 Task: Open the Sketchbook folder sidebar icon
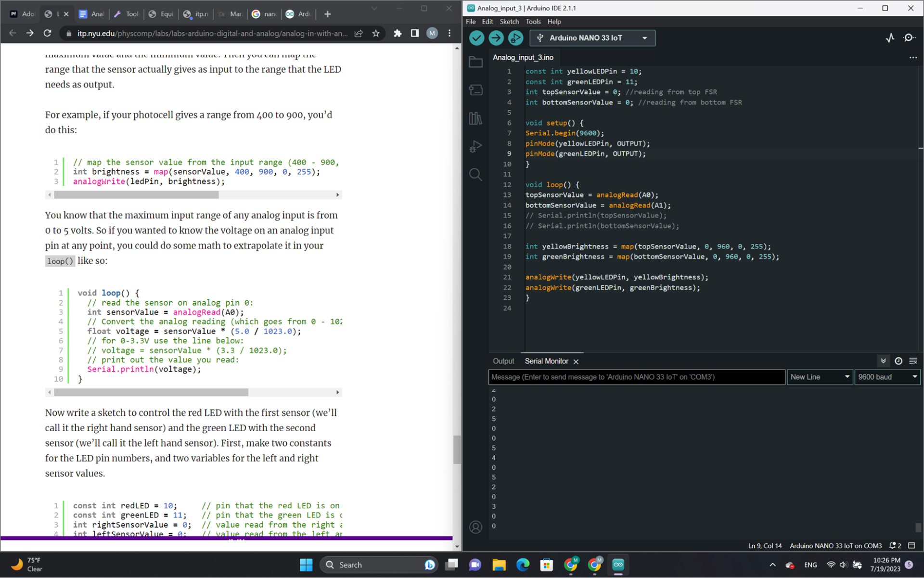pyautogui.click(x=475, y=62)
